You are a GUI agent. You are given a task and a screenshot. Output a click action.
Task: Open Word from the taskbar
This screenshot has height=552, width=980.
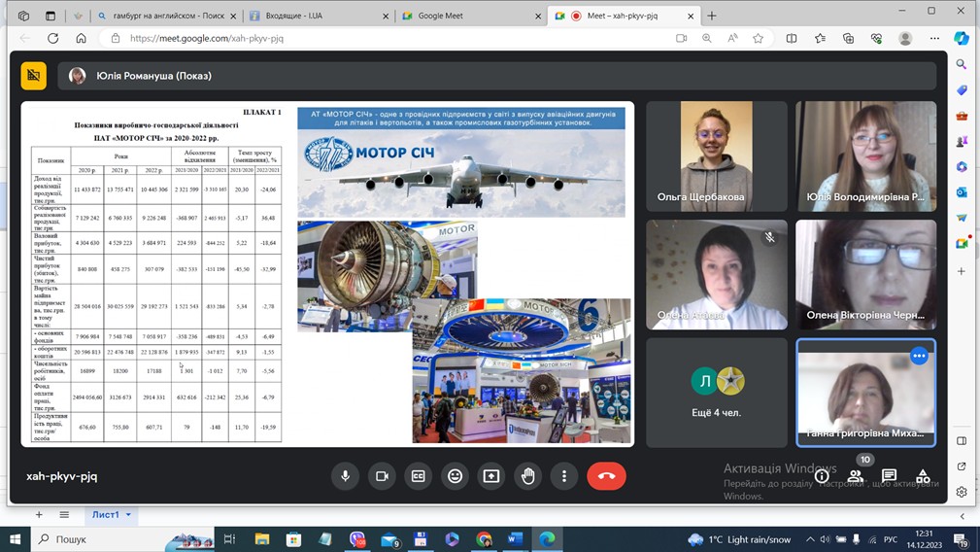point(515,538)
